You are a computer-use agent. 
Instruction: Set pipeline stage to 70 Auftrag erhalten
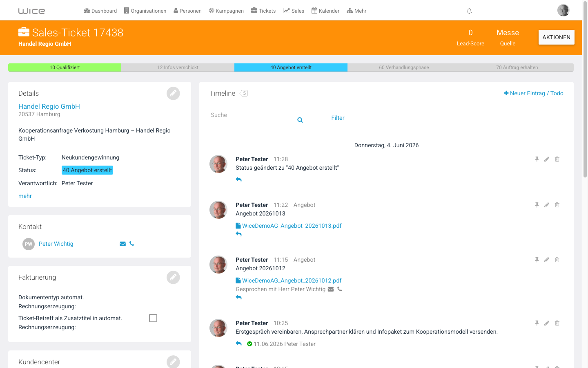coord(517,67)
